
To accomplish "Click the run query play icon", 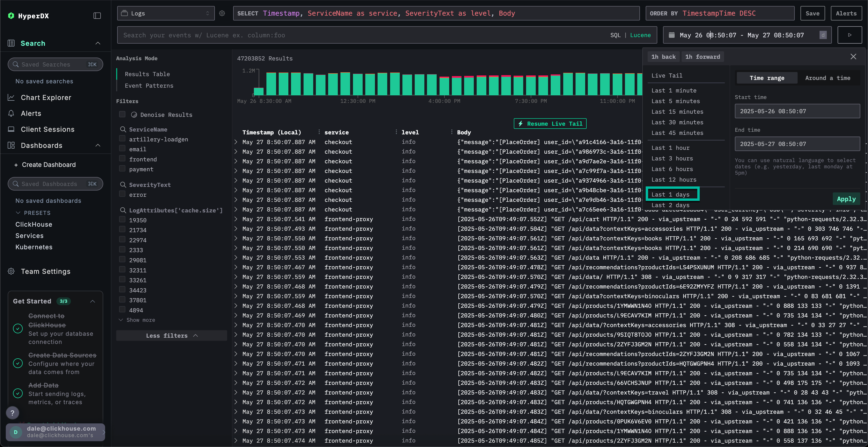I will point(849,35).
